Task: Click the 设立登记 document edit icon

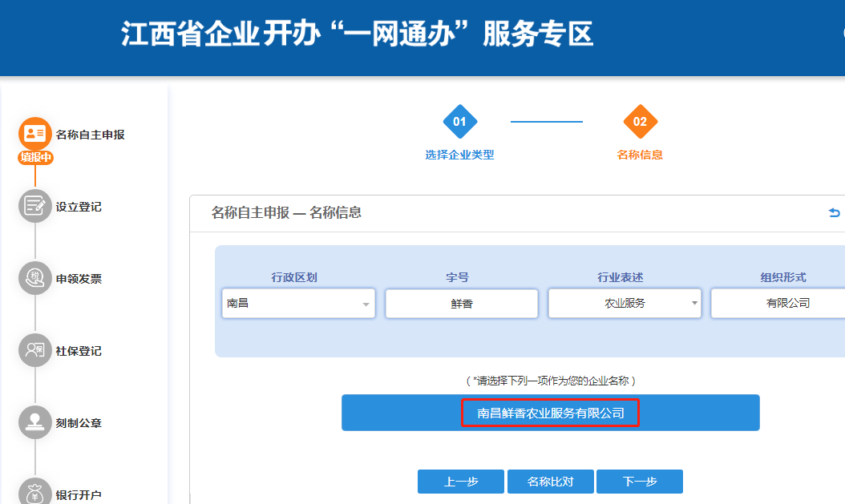Action: [34, 206]
